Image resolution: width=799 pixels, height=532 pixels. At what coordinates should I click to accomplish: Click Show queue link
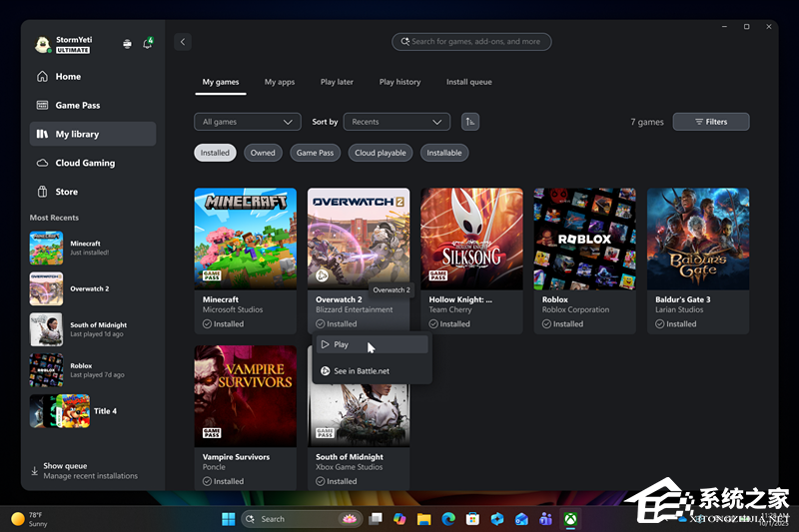(65, 466)
